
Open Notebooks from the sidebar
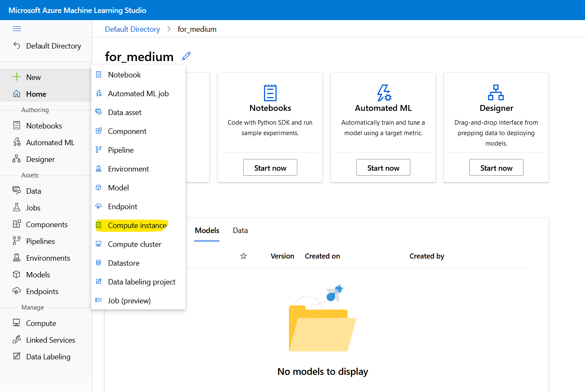point(46,126)
